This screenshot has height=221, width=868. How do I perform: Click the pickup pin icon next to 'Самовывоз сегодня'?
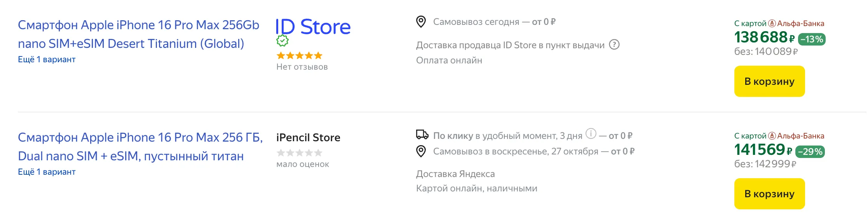pyautogui.click(x=421, y=22)
